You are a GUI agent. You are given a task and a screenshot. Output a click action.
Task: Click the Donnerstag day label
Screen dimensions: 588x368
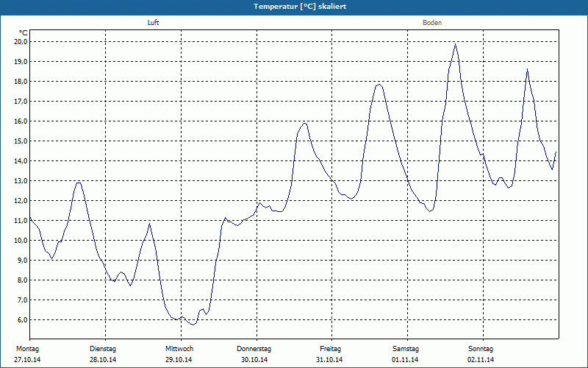tap(254, 349)
